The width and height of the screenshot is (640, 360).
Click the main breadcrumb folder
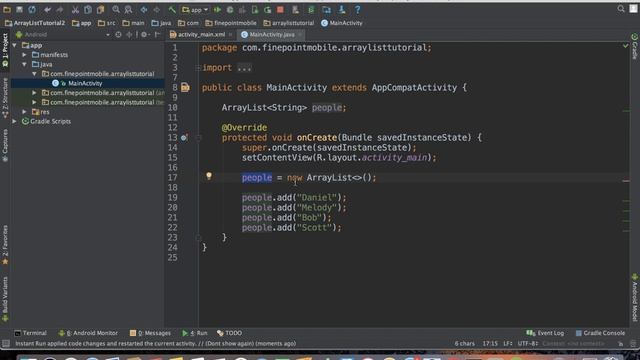(x=133, y=23)
